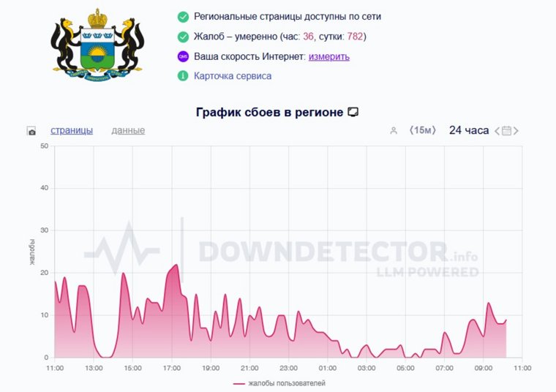The height and width of the screenshot is (392, 556).
Task: Click the 09:00 x-axis label
Action: coord(484,369)
